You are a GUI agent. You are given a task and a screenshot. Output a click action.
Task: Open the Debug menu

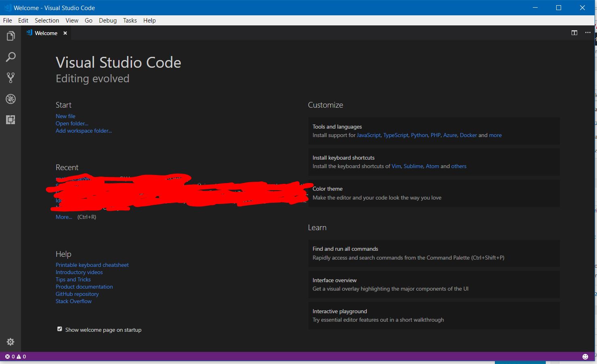[108, 21]
